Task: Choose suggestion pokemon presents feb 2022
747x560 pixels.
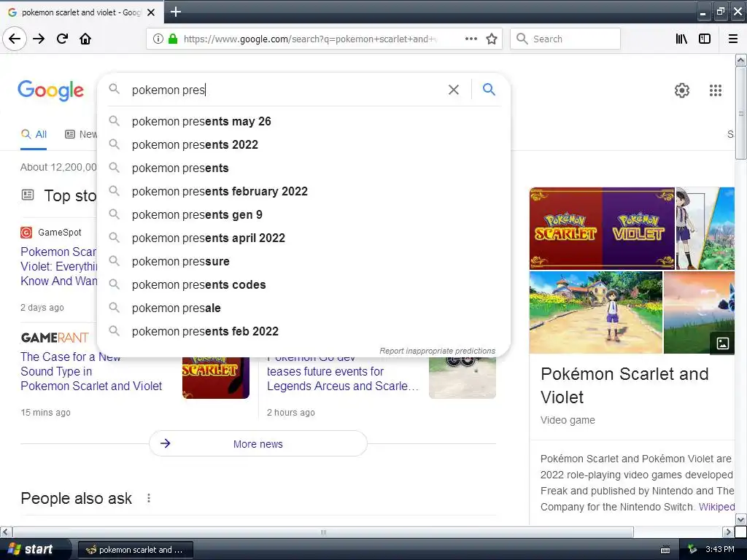Action: [x=303, y=332]
